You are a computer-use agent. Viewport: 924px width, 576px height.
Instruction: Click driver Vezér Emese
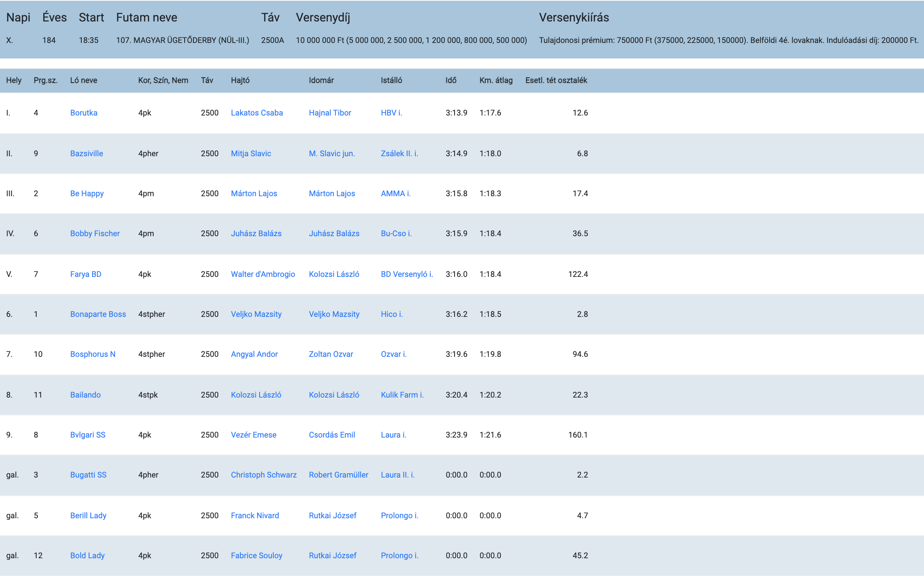pyautogui.click(x=253, y=435)
